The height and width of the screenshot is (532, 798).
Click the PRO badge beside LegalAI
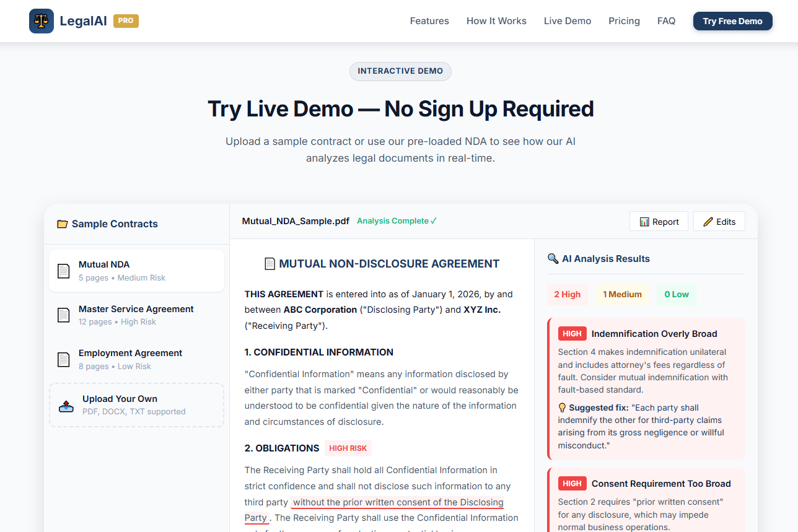click(x=126, y=21)
